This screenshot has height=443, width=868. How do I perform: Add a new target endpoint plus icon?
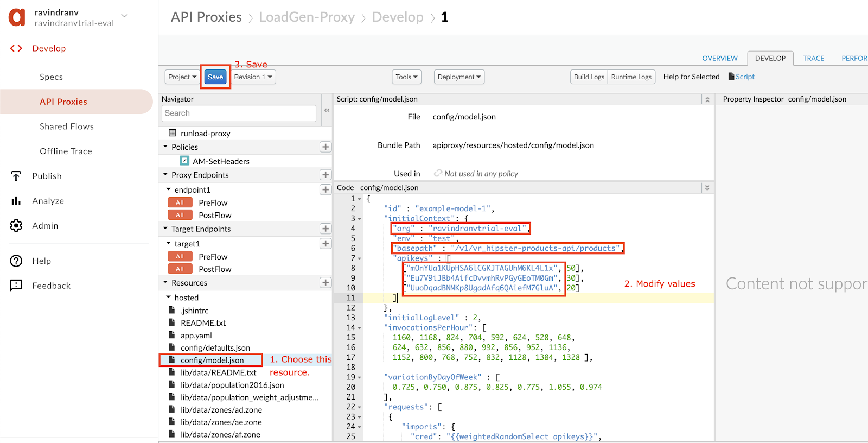point(325,229)
